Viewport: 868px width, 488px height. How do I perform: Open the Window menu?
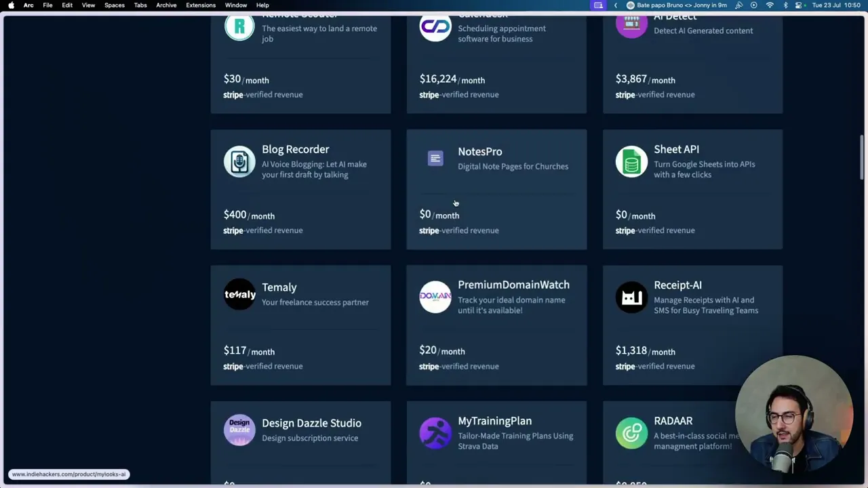click(x=236, y=5)
